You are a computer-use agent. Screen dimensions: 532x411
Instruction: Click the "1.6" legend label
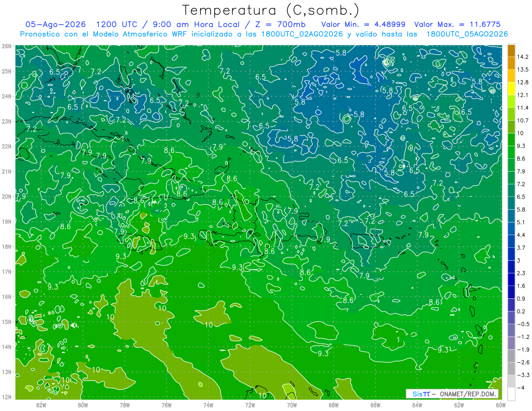pyautogui.click(x=521, y=286)
